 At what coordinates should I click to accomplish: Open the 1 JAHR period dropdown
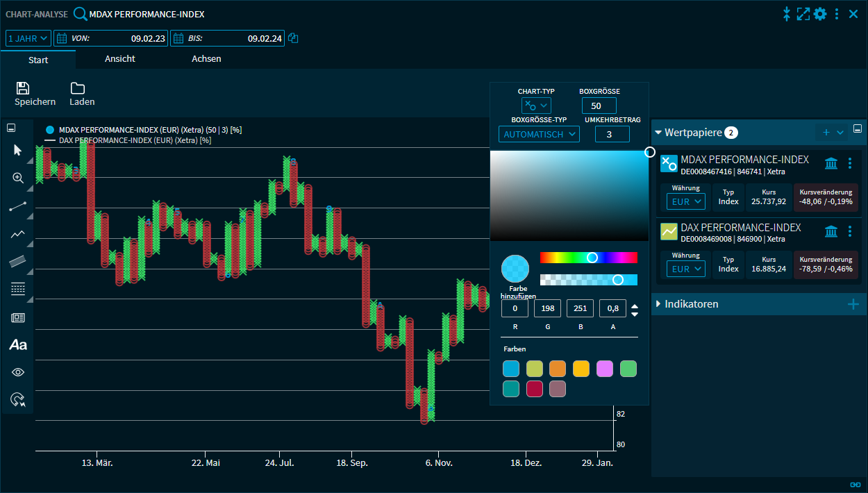28,39
